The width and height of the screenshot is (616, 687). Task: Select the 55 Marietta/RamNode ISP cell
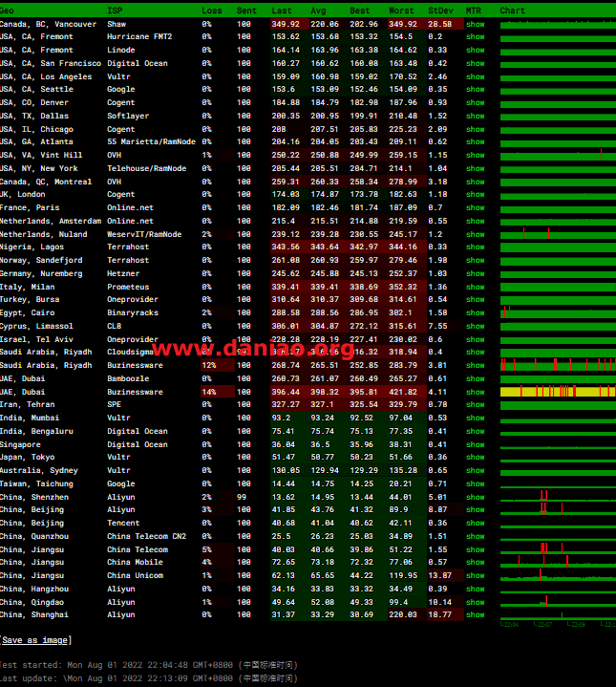[152, 142]
